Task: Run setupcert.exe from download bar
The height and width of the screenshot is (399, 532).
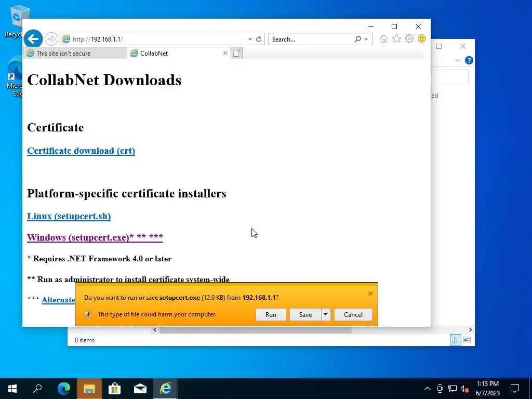Action: pyautogui.click(x=271, y=314)
